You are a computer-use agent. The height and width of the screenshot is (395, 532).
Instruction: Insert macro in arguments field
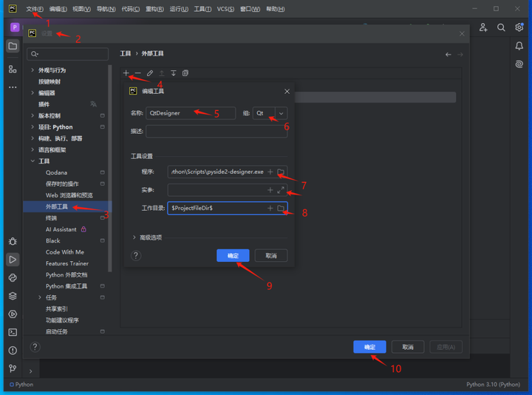pos(270,190)
